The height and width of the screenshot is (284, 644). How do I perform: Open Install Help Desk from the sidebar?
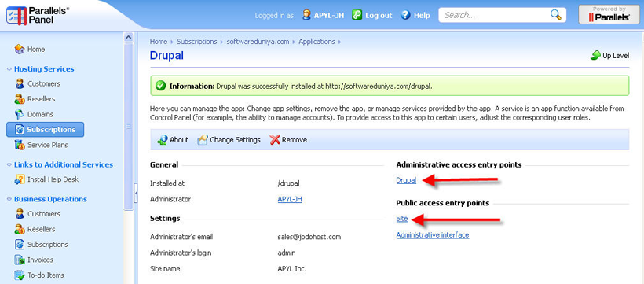tap(53, 179)
